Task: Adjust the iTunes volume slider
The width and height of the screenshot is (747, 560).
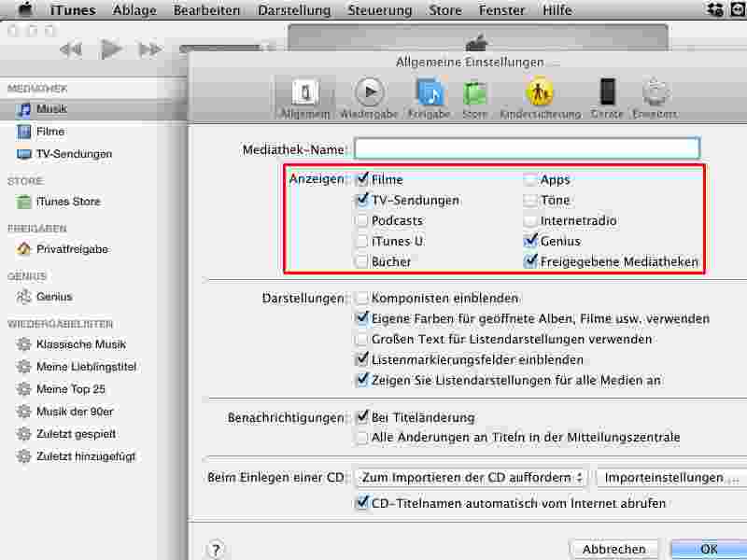Action: coord(226,49)
